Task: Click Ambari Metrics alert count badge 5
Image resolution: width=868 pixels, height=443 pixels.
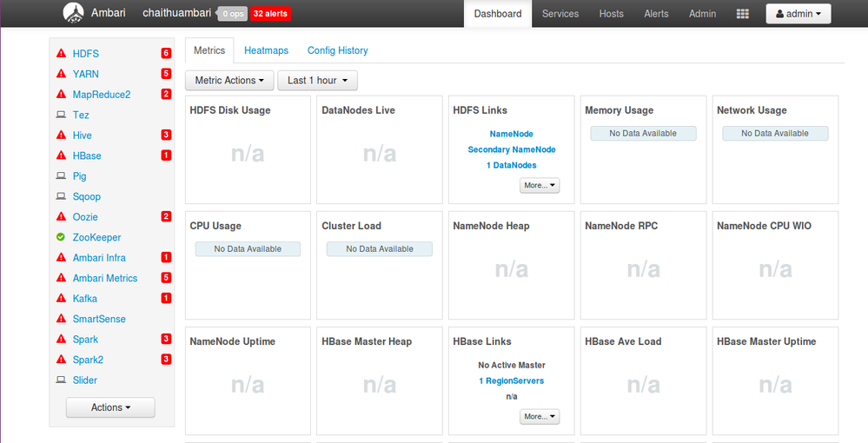Action: click(x=166, y=278)
